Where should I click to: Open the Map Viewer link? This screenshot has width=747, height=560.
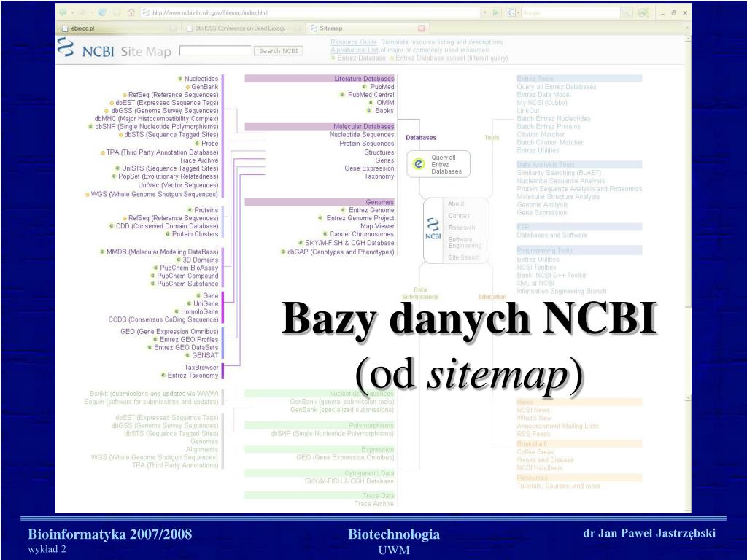(x=377, y=226)
